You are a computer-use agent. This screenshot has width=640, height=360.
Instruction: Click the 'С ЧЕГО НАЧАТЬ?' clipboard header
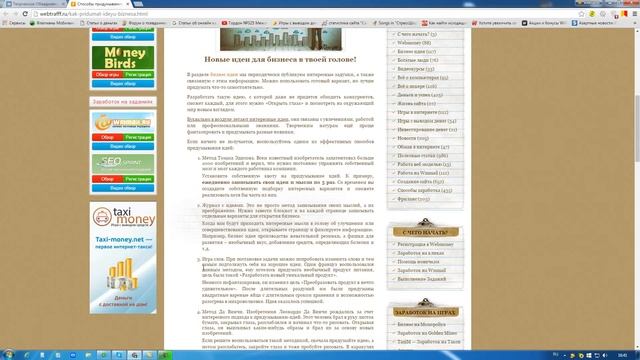(425, 232)
